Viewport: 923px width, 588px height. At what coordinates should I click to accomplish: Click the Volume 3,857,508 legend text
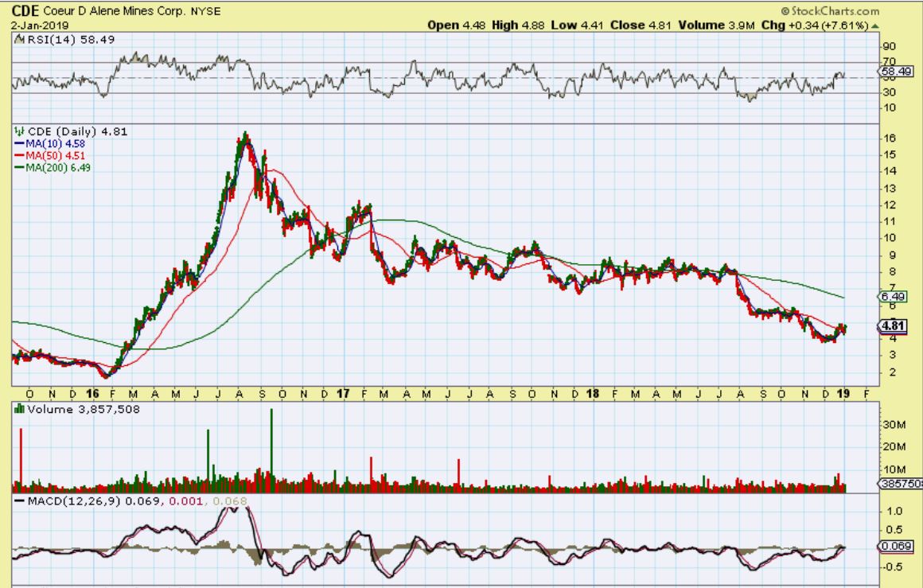(x=84, y=409)
